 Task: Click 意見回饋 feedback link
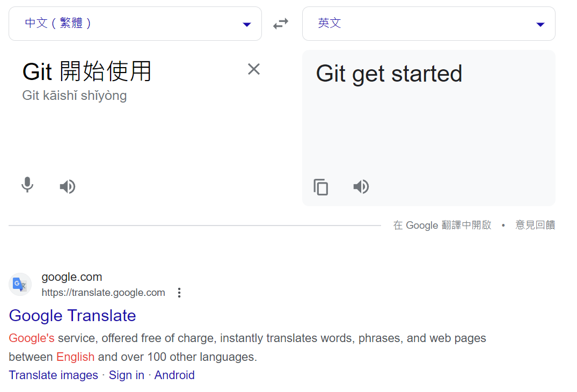[535, 225]
